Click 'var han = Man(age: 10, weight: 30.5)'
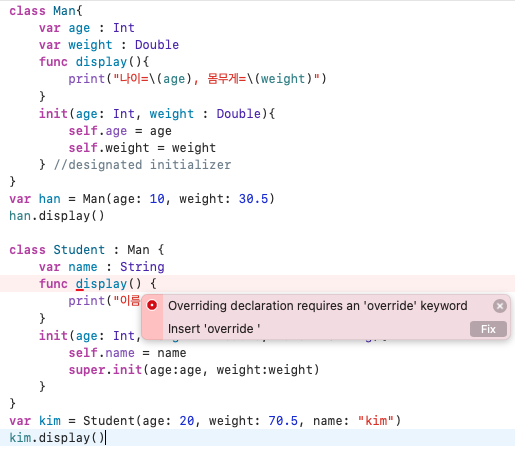 [142, 199]
